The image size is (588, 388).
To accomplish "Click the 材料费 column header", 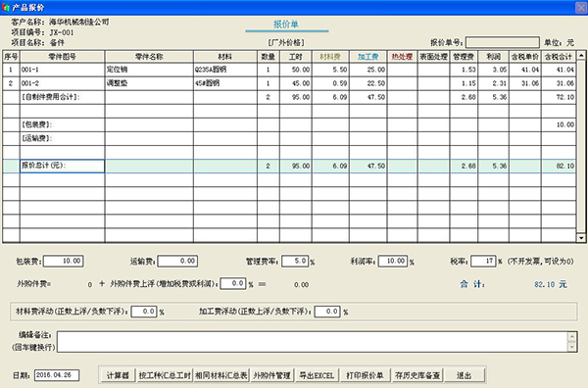I will coord(330,57).
